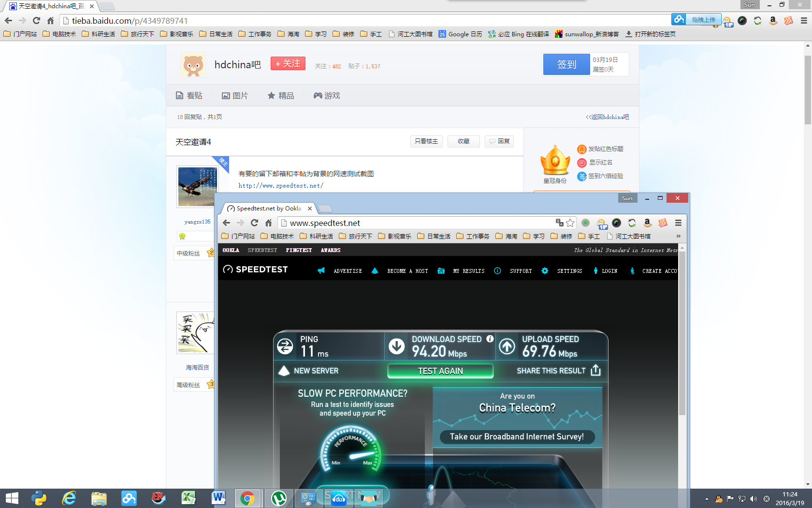Viewport: 812px width, 508px height.
Task: Click the eagle avatar of user yangzx135
Action: tap(197, 187)
